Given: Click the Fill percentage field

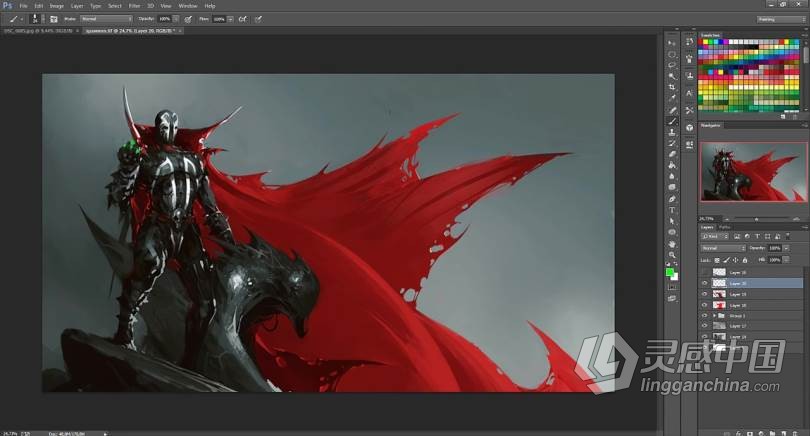Looking at the screenshot, I should coord(774,260).
